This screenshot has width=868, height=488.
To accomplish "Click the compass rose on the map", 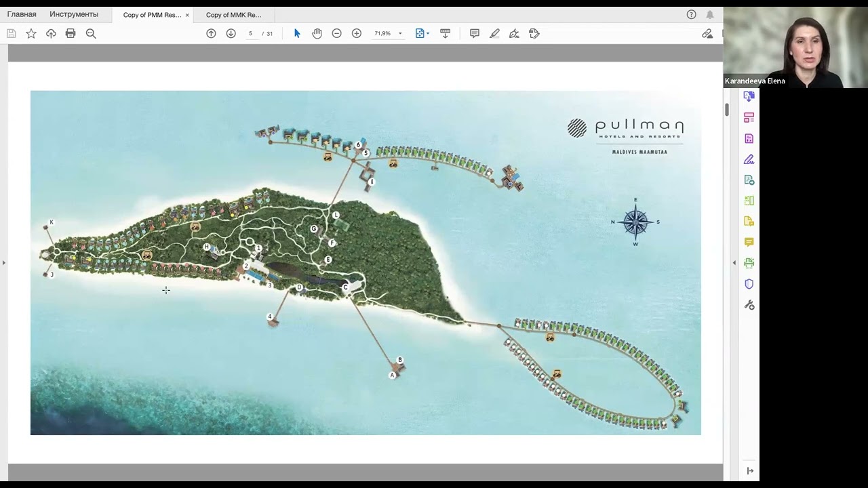I will tap(635, 222).
